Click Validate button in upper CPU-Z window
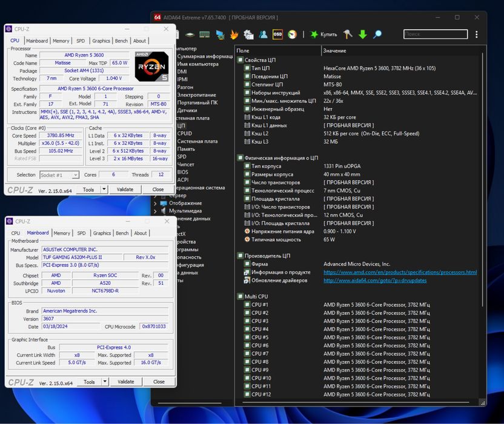 click(x=125, y=190)
